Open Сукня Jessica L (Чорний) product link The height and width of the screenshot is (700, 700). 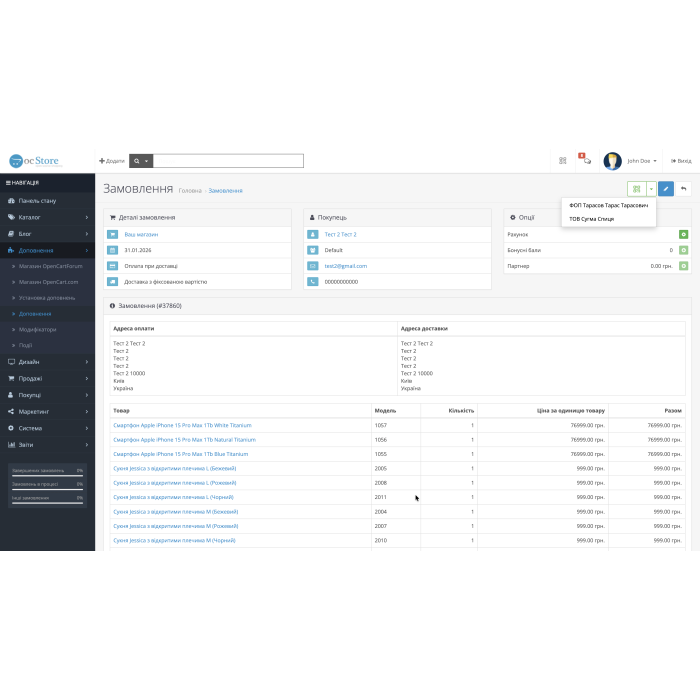click(x=173, y=497)
